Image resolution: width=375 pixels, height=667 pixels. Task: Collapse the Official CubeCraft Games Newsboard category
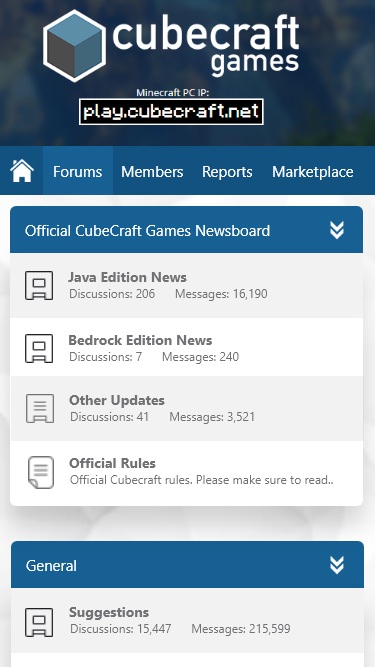pyautogui.click(x=337, y=230)
